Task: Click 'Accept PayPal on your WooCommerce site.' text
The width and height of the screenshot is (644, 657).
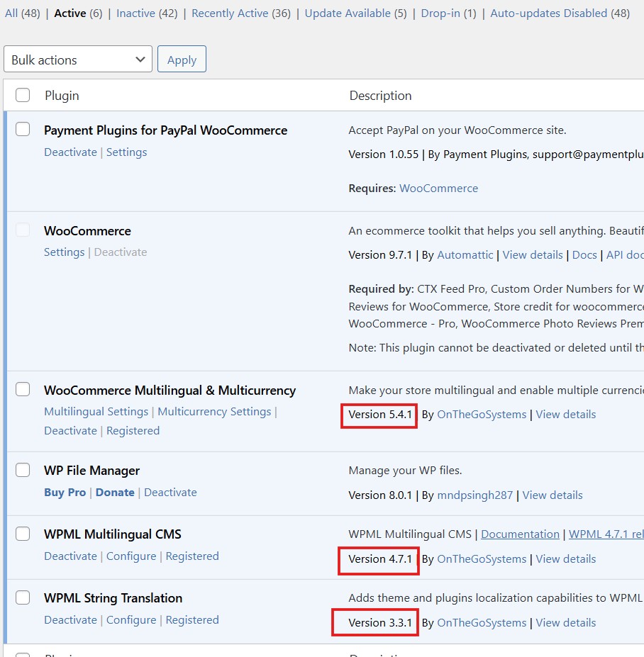Action: click(x=457, y=130)
